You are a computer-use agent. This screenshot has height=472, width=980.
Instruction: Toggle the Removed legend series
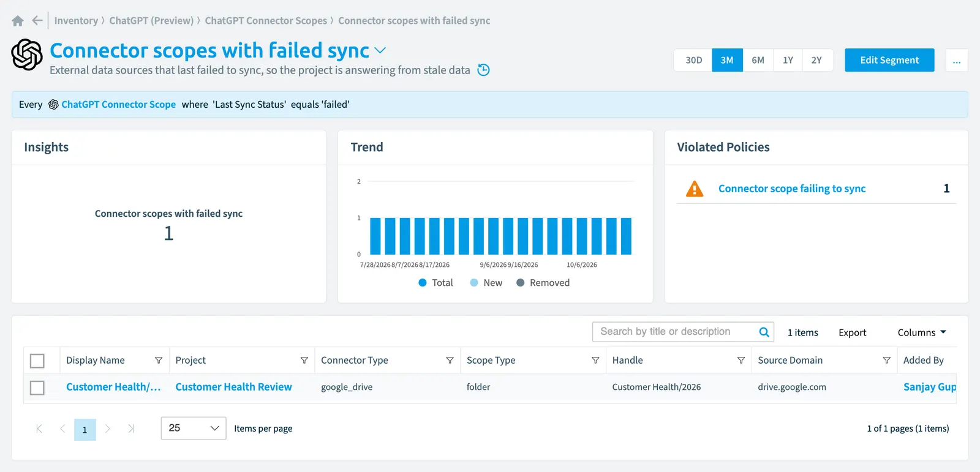point(543,283)
